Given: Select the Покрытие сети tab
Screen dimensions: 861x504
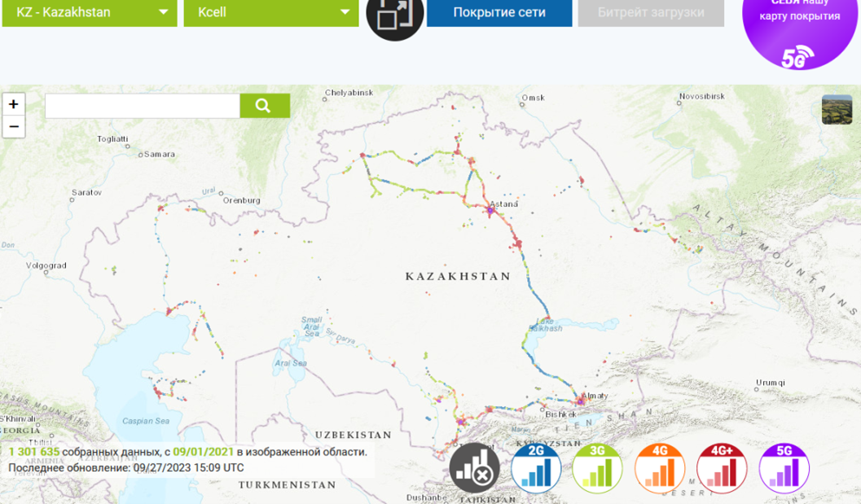Looking at the screenshot, I should click(x=499, y=13).
